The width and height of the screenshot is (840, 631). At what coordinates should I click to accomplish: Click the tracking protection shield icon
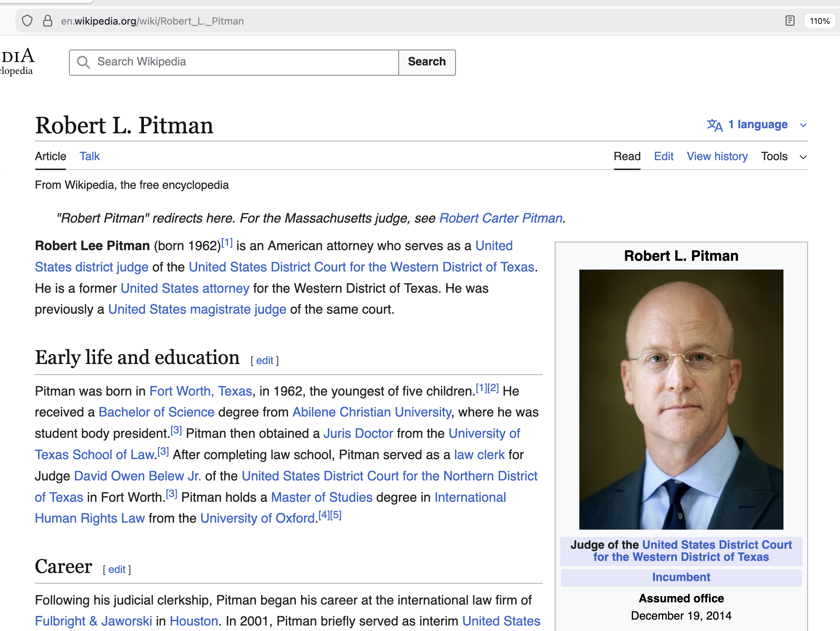[x=27, y=21]
